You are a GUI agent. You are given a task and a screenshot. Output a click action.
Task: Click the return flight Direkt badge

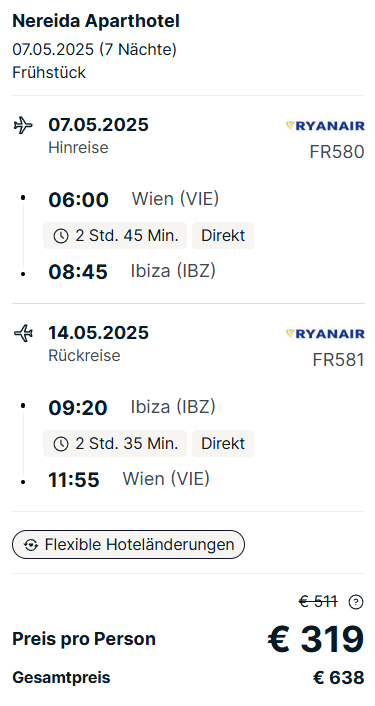tap(223, 444)
